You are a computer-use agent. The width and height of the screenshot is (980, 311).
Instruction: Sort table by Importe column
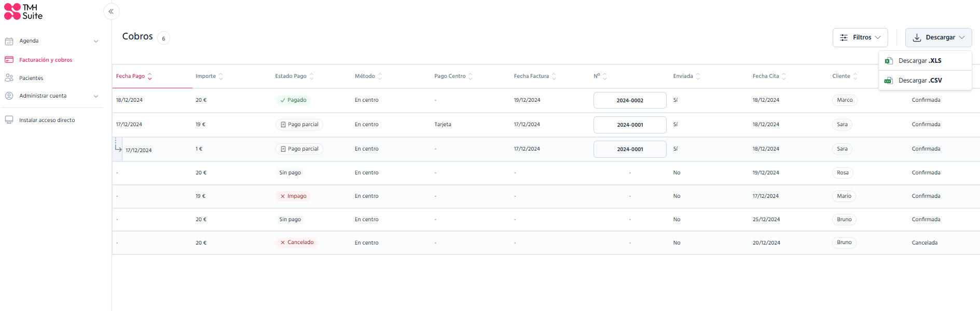209,76
